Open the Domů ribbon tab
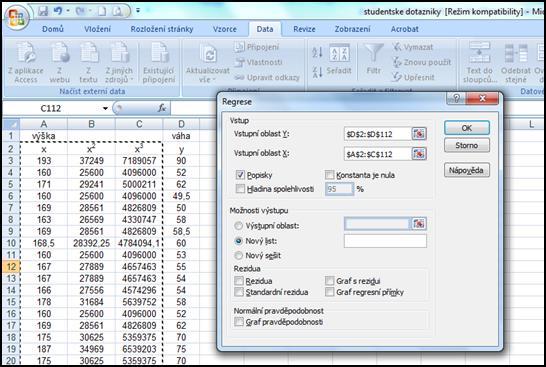This screenshot has height=367, width=546. 53,29
